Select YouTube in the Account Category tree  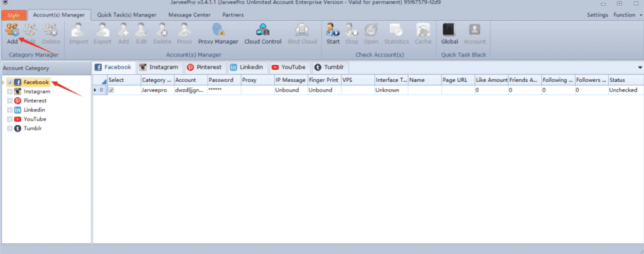tap(34, 119)
